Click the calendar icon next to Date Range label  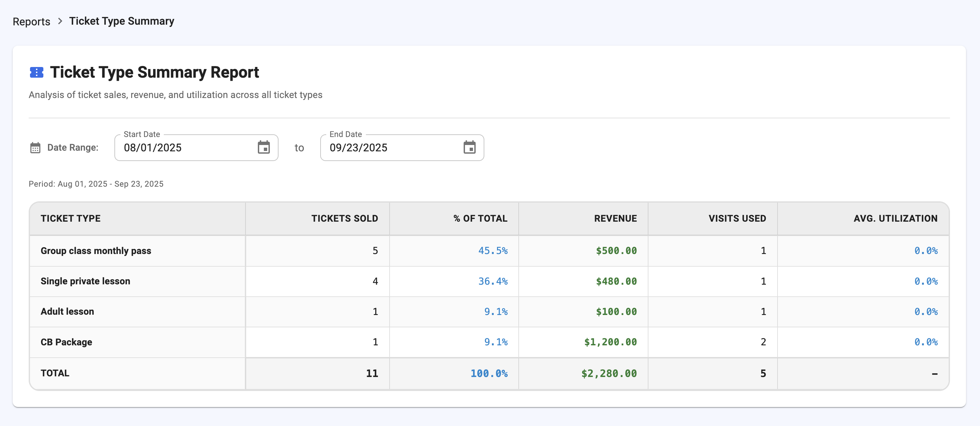(35, 147)
